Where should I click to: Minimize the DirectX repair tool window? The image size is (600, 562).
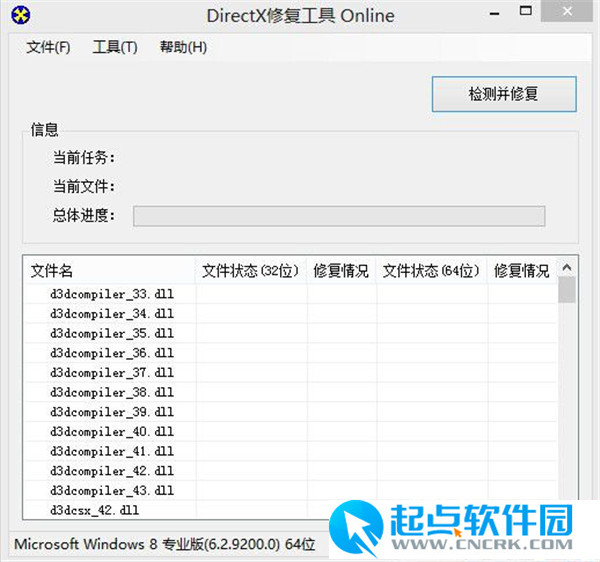coord(494,14)
